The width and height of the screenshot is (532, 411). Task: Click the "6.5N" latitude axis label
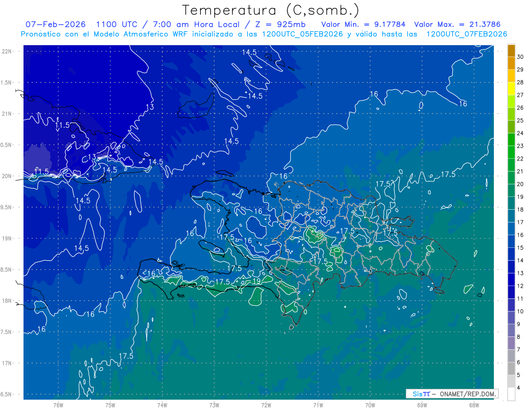pyautogui.click(x=6, y=394)
